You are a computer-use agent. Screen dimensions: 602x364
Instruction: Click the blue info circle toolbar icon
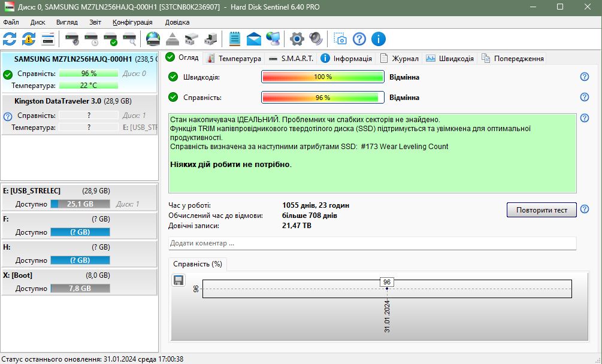click(379, 39)
